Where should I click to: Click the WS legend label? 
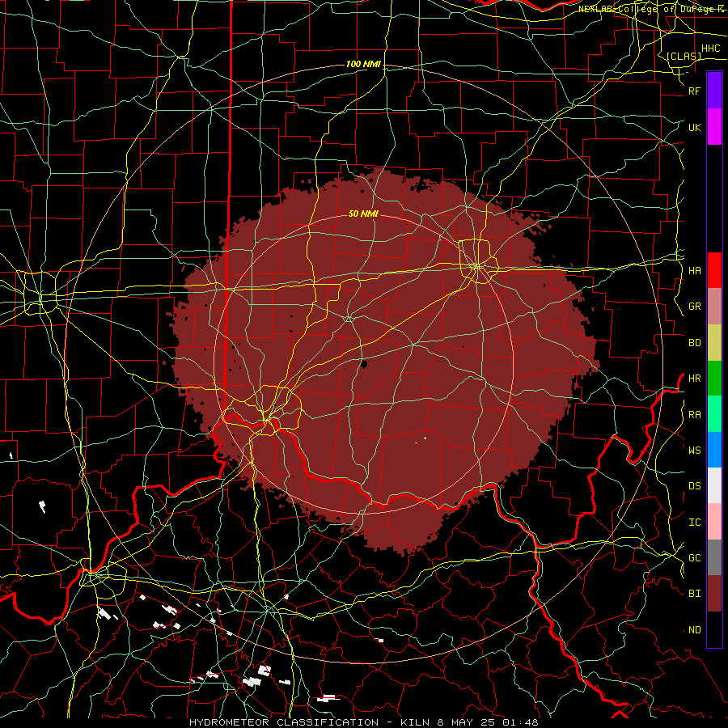click(x=694, y=451)
